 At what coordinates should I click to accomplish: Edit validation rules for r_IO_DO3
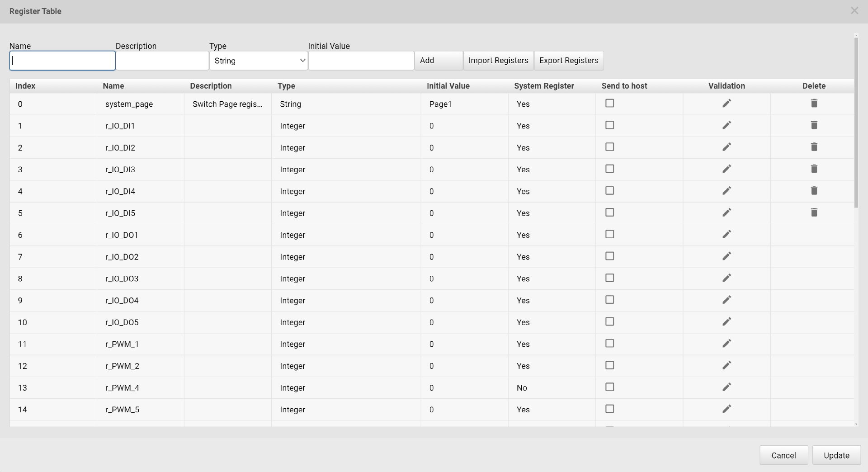[726, 278]
